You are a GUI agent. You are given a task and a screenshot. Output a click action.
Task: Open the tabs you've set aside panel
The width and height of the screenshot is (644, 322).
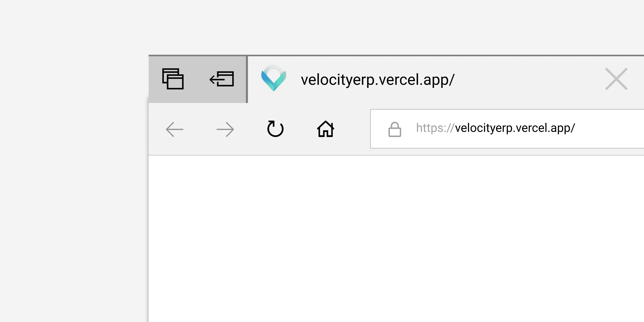click(173, 79)
